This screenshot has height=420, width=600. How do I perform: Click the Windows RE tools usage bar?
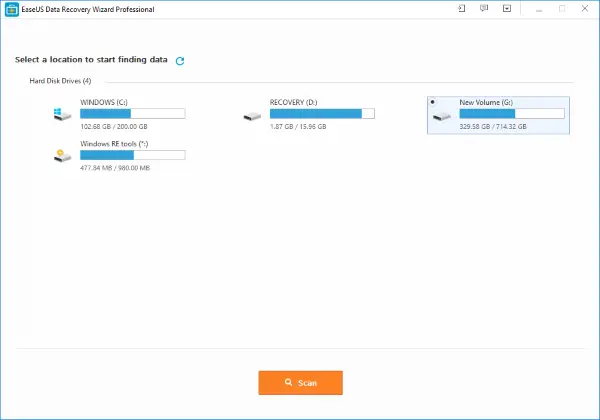click(x=133, y=155)
